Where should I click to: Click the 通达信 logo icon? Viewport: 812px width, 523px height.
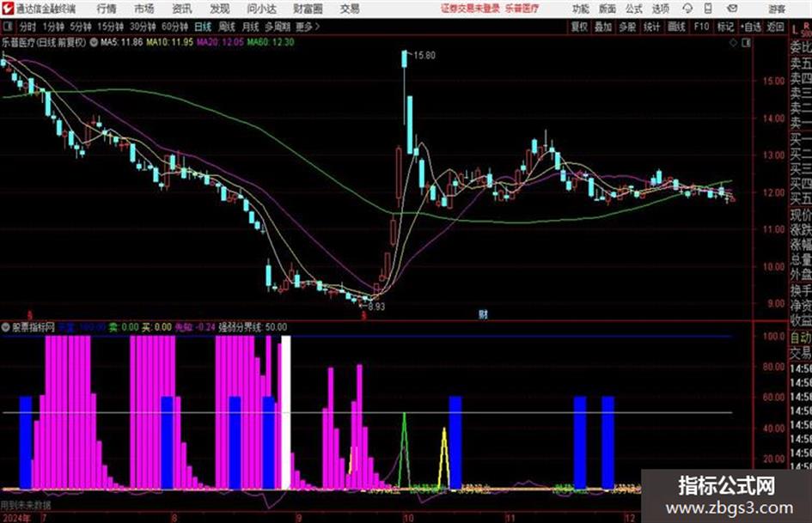pyautogui.click(x=7, y=9)
